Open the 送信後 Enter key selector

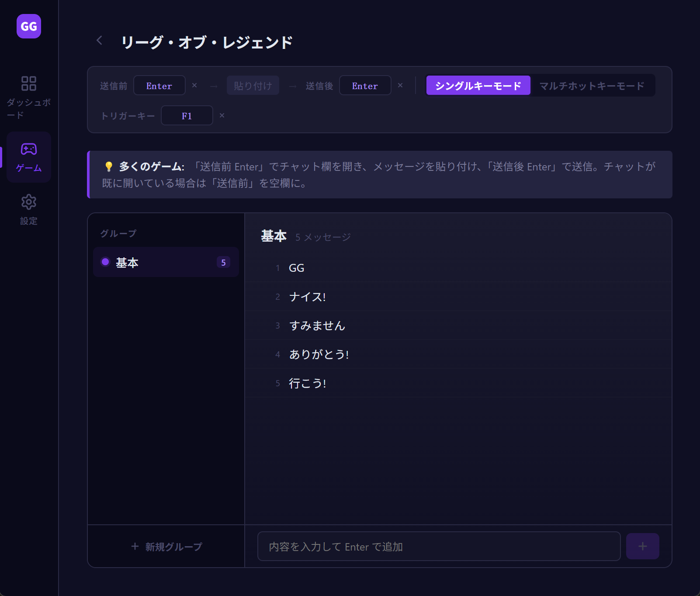point(365,85)
